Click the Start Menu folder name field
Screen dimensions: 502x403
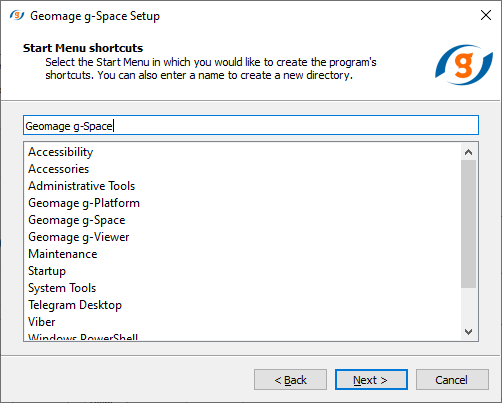[x=251, y=125]
